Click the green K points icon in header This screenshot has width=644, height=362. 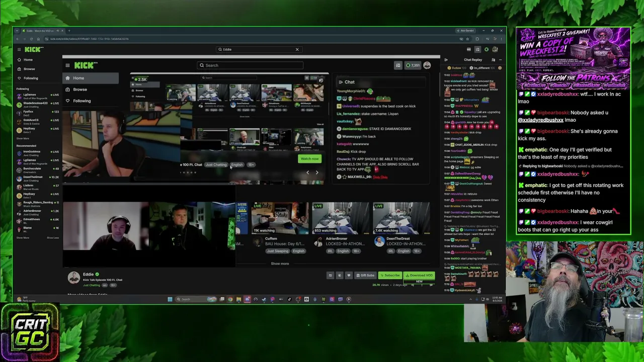[487, 49]
